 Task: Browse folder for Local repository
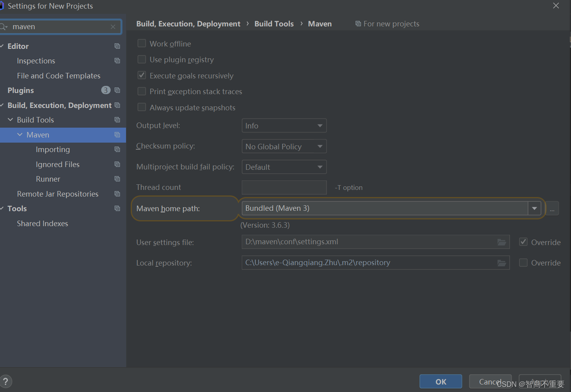coord(502,263)
